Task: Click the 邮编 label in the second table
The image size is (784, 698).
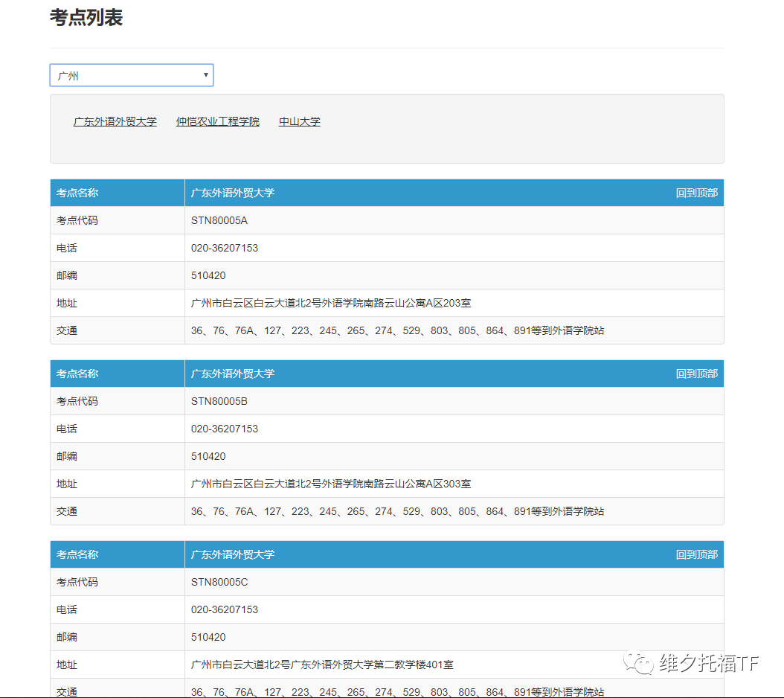Action: [66, 456]
